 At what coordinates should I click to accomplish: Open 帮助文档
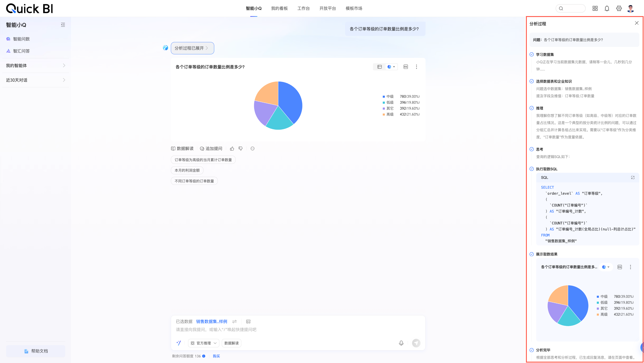coord(36,351)
